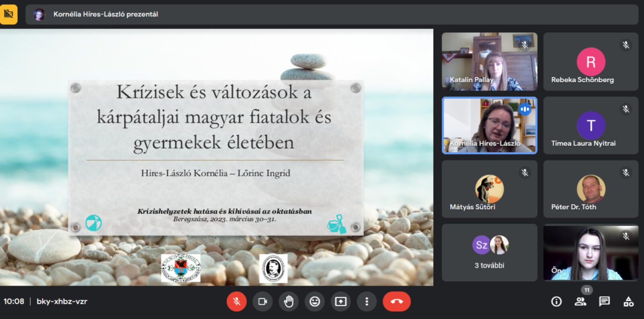This screenshot has width=644, height=319.
Task: Click Rebeka Schönberg's participant tile
Action: point(590,61)
